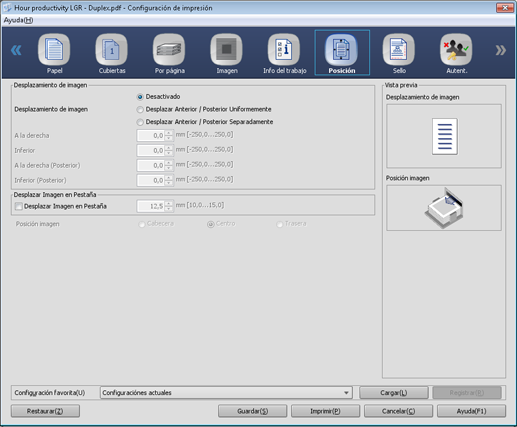Select the Sello stamp icon
The width and height of the screenshot is (517, 427).
coord(399,50)
